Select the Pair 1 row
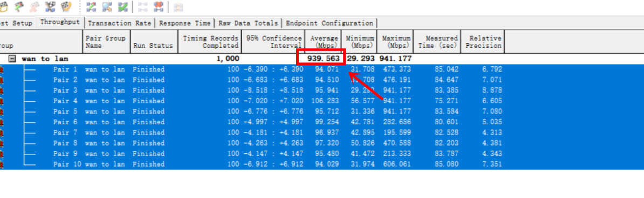Image resolution: width=644 pixels, height=198 pixels. [322, 69]
